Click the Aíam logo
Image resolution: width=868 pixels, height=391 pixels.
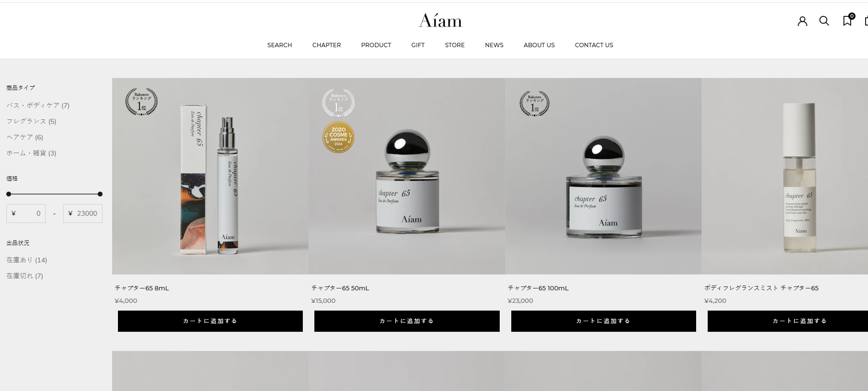point(440,21)
